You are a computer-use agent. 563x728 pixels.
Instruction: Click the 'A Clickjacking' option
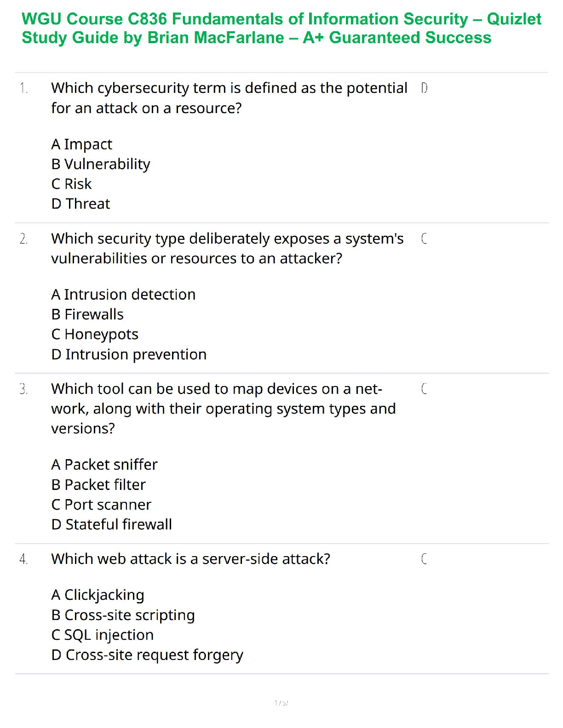point(98,595)
